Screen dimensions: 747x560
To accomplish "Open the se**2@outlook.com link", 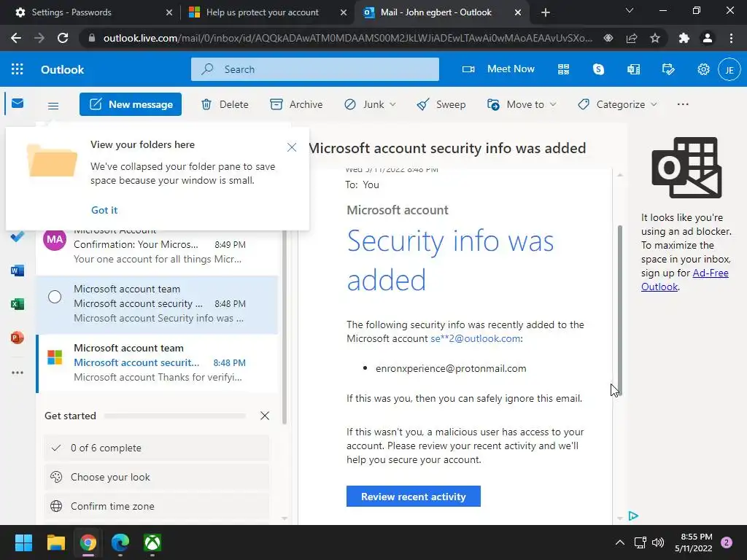I will pos(475,338).
